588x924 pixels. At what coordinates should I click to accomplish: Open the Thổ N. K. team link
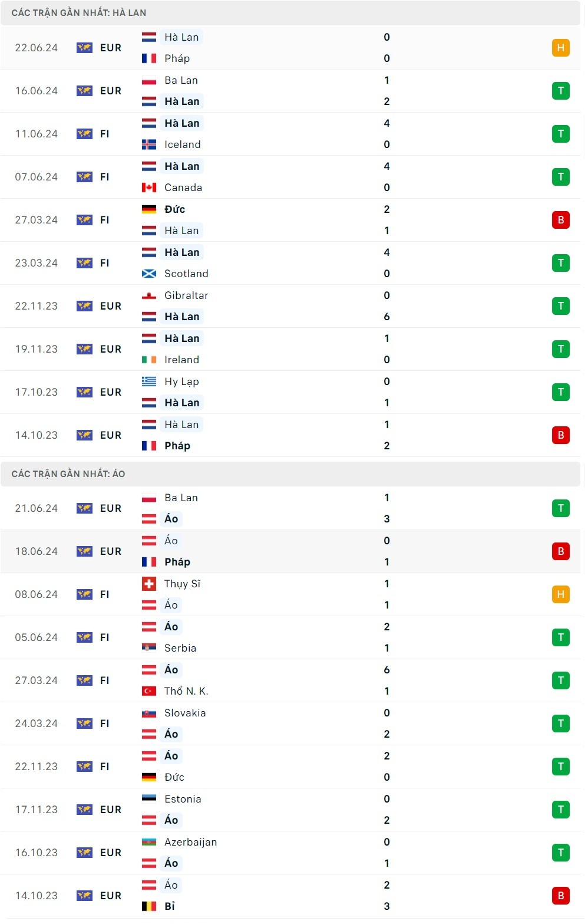pyautogui.click(x=186, y=691)
